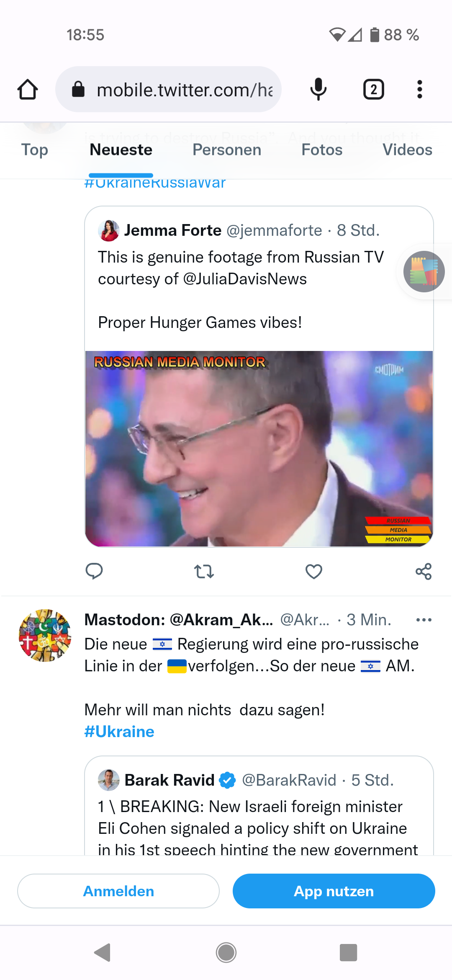This screenshot has width=452, height=980.
Task: Open the more options menu on Mastodon tweet
Action: tap(424, 620)
